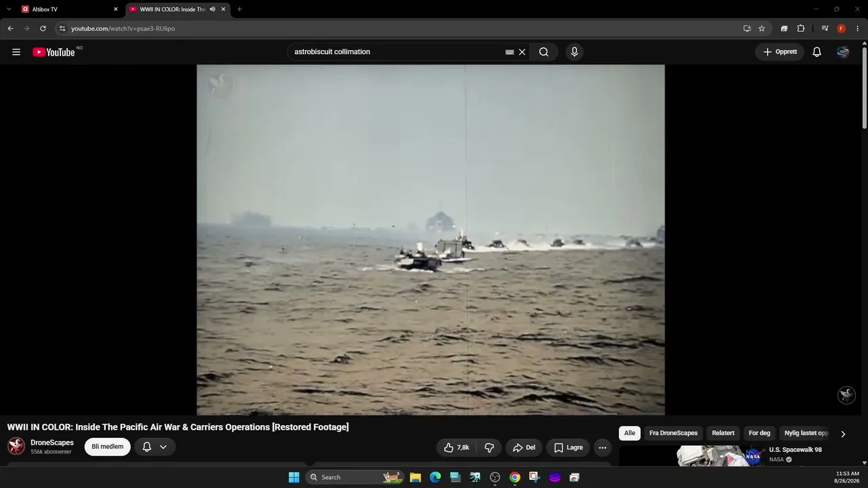Open media controls in Chrome toolbar

click(825, 28)
